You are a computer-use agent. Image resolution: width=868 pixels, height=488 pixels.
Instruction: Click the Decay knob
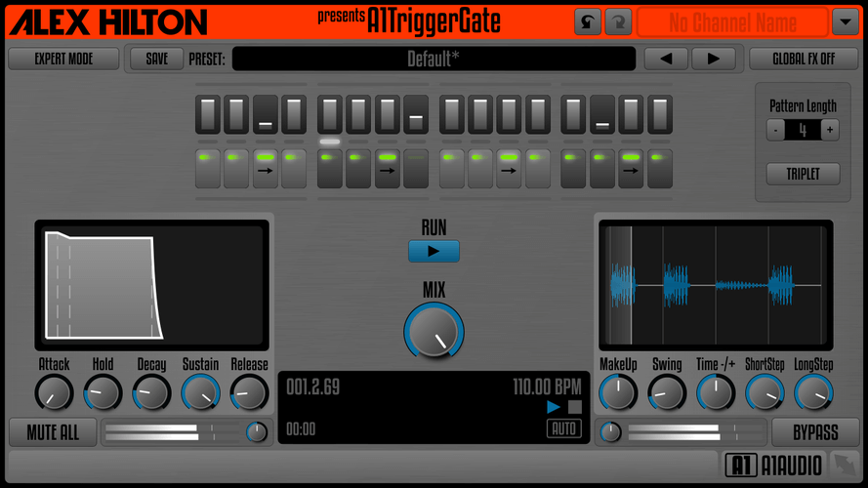coord(151,392)
